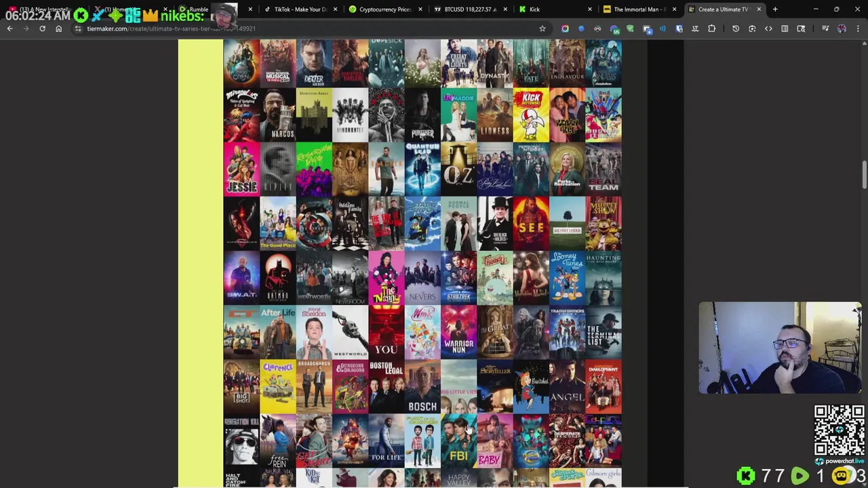Open the browser home page icon
The image size is (868, 488).
coord(58,28)
